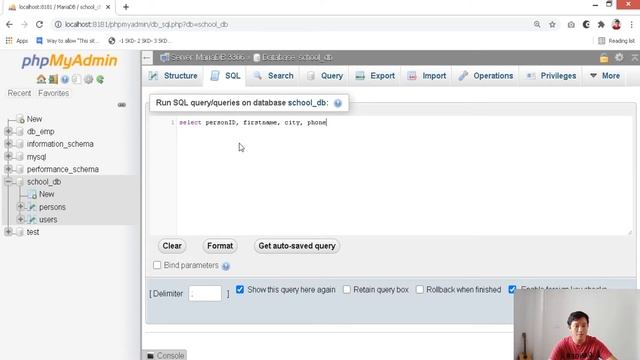Screen dimensions: 640x360
Task: Click the Format button
Action: pos(220,246)
